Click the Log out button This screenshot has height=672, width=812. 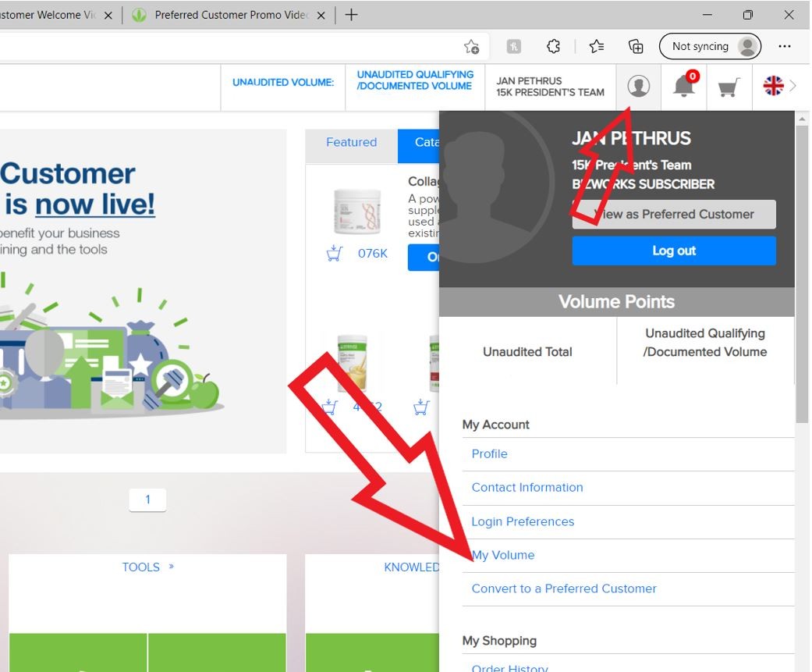pos(674,251)
